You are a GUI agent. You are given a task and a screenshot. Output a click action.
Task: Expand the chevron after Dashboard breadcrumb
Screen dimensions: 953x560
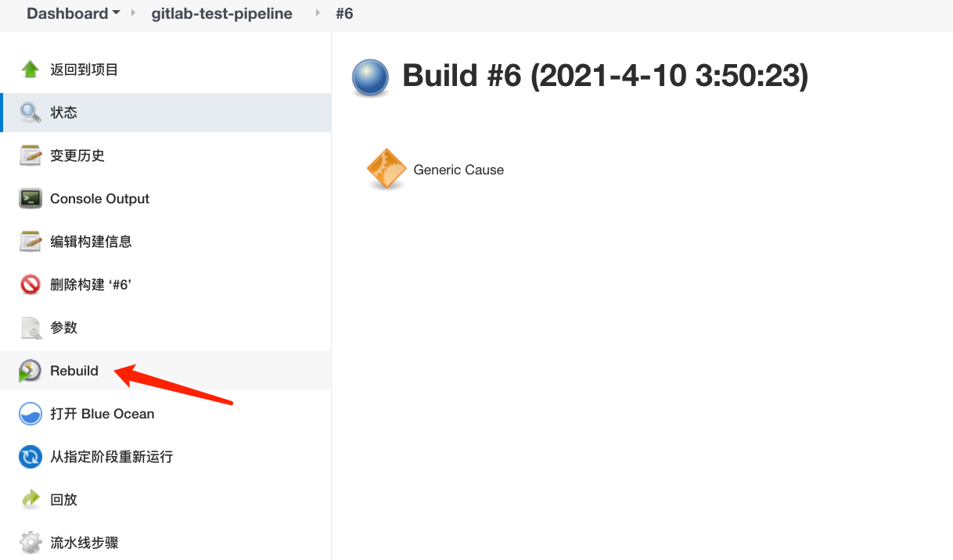[133, 13]
